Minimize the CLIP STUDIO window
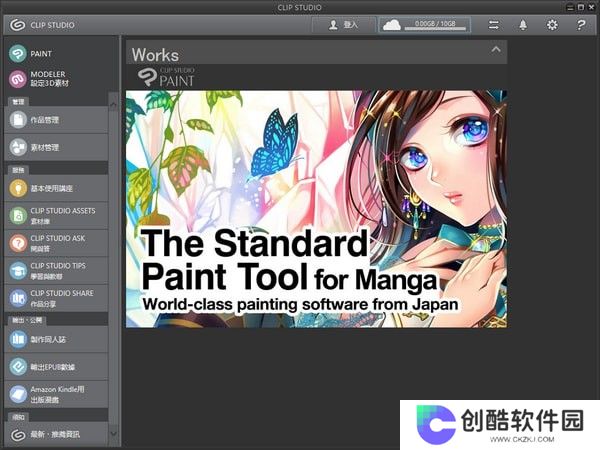Image resolution: width=600 pixels, height=450 pixels. 570,7
